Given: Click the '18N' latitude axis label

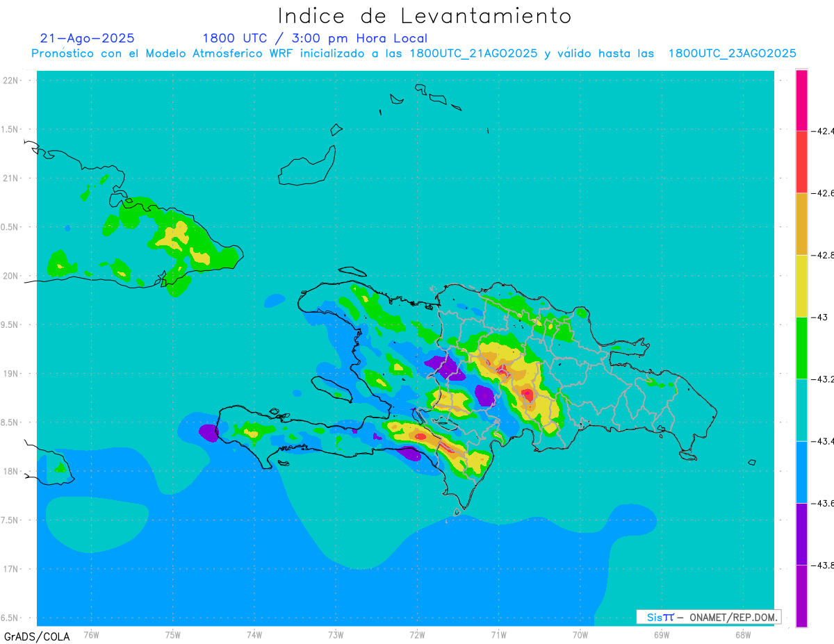Looking at the screenshot, I should click(11, 471).
